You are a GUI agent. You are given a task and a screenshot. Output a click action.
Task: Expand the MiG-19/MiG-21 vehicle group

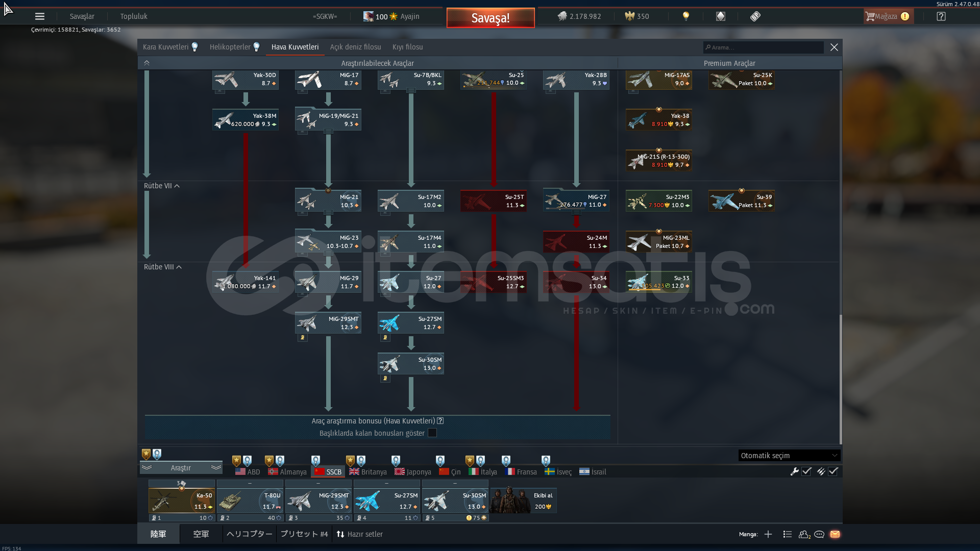(x=329, y=132)
